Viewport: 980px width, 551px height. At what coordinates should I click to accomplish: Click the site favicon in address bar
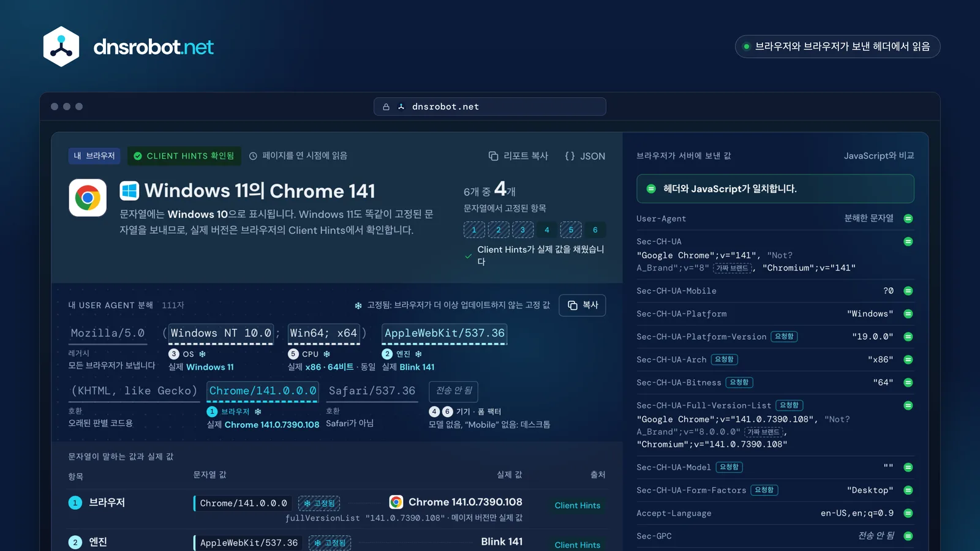pyautogui.click(x=401, y=107)
